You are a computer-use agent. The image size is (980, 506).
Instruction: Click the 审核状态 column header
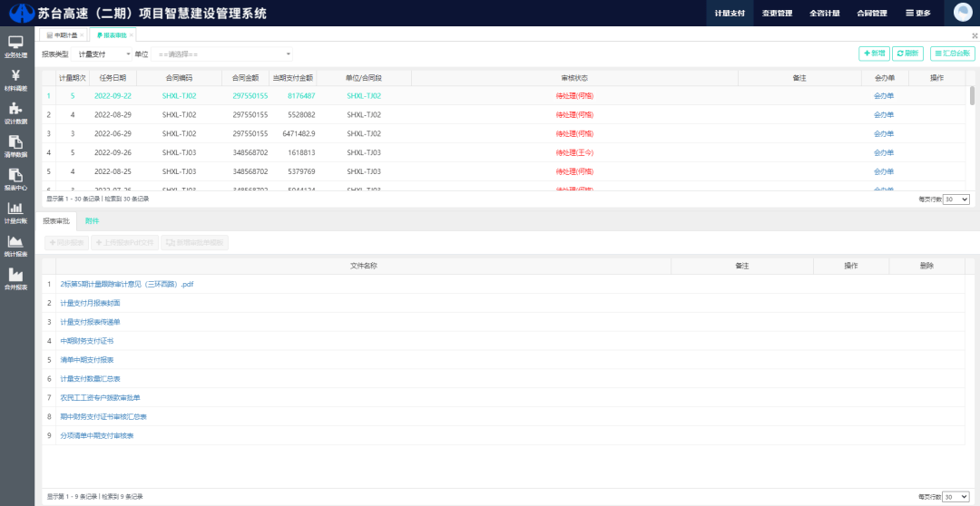574,78
